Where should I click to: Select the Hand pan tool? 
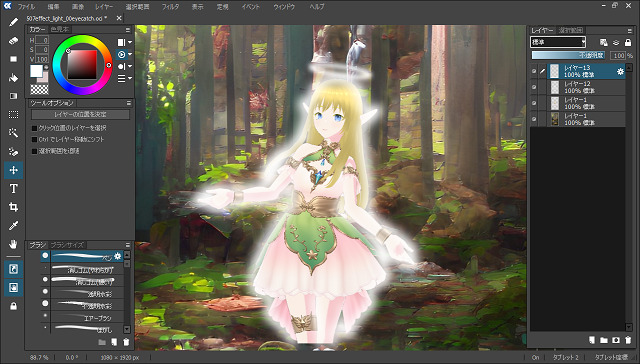coord(13,244)
